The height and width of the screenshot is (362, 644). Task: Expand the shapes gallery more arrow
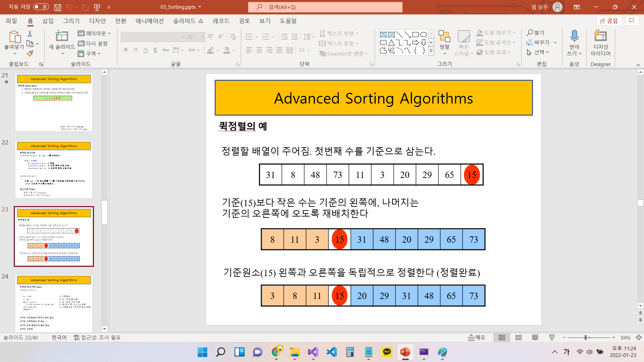[x=431, y=51]
